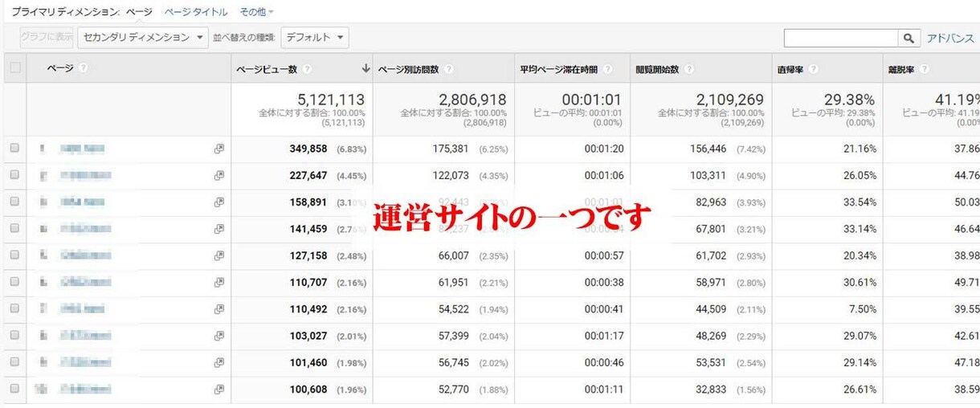Image resolution: width=980 pixels, height=408 pixels.
Task: Click the search magnifier button
Action: (x=909, y=38)
